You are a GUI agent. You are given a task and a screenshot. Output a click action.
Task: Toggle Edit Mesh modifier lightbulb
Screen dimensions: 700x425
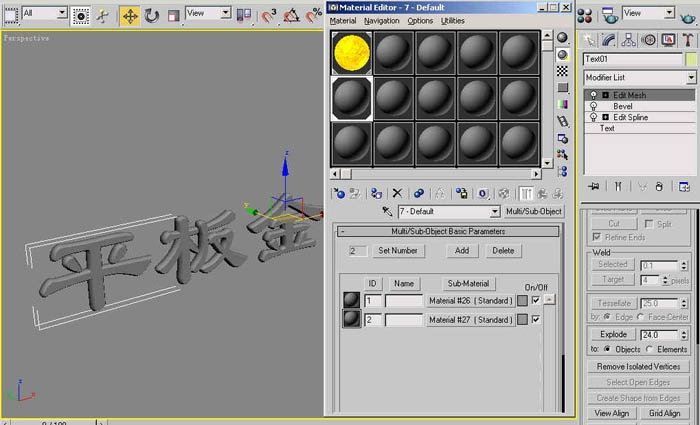pyautogui.click(x=593, y=95)
